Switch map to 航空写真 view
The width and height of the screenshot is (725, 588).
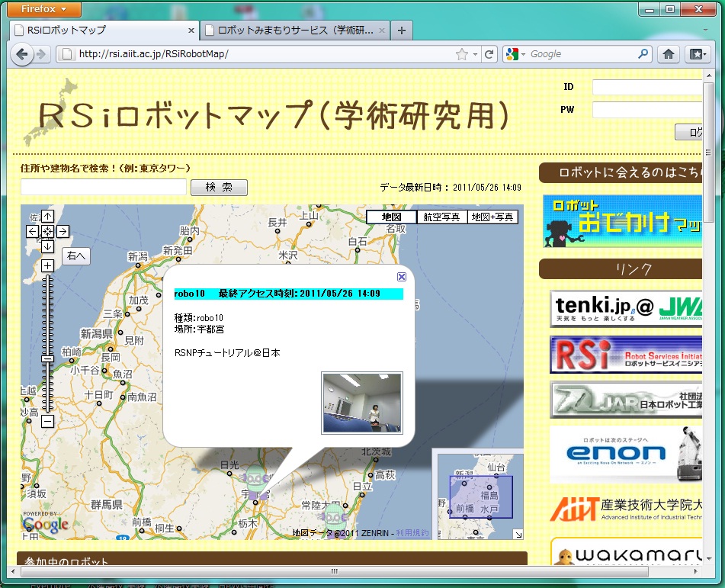tap(442, 217)
